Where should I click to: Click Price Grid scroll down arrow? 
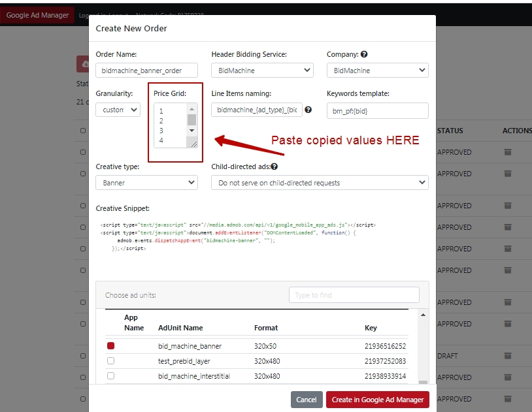click(191, 131)
